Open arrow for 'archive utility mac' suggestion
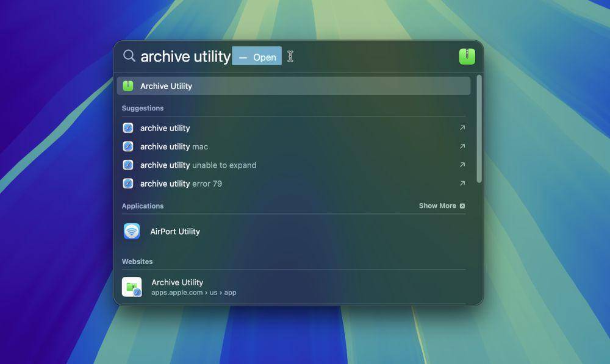The width and height of the screenshot is (610, 364). (x=462, y=146)
